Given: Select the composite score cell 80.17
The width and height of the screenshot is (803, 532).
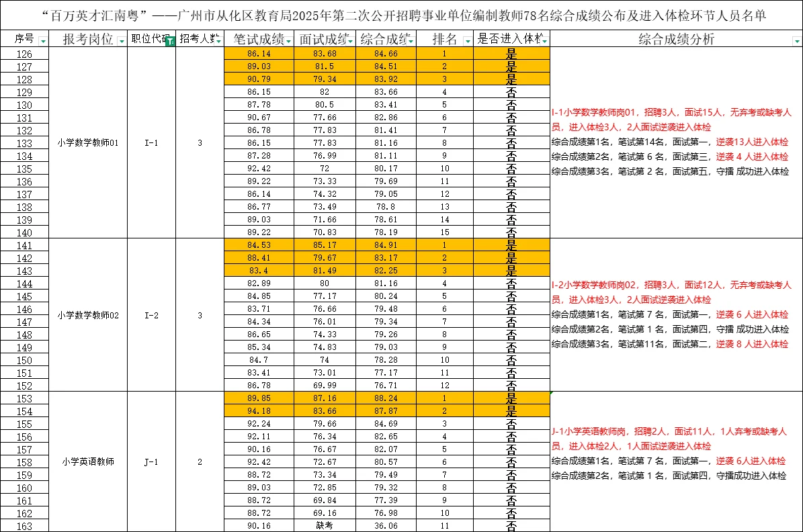Looking at the screenshot, I should 386,168.
